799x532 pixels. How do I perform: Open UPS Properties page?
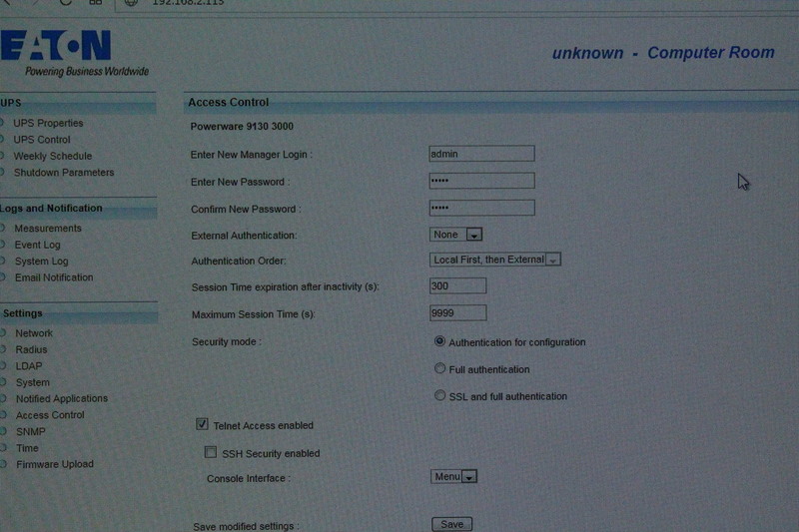[x=48, y=123]
